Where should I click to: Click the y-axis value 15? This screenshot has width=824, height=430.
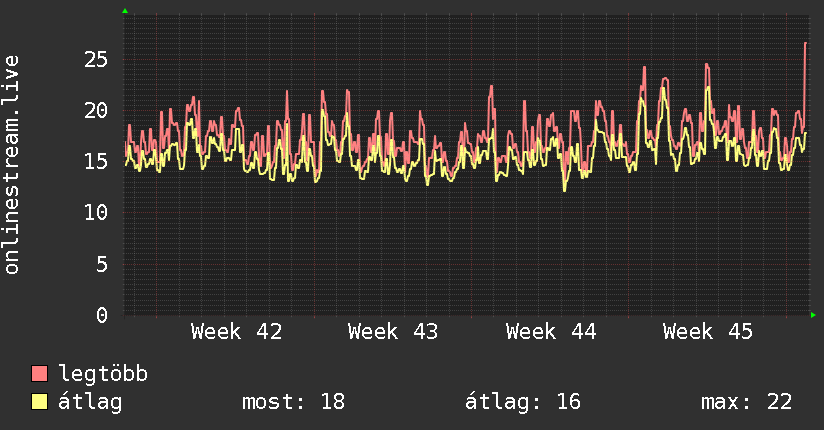(x=96, y=161)
